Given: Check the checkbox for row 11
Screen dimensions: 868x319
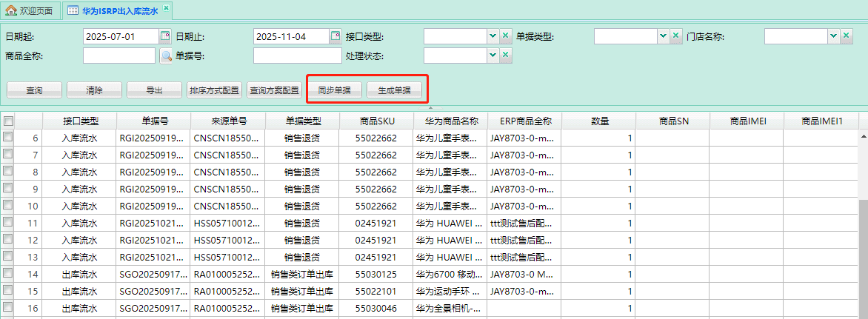Looking at the screenshot, I should coord(8,223).
